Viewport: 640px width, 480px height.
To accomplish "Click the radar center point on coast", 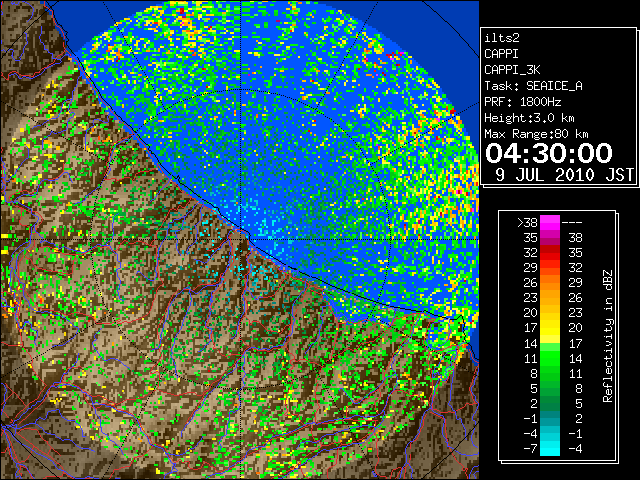I will [x=242, y=238].
